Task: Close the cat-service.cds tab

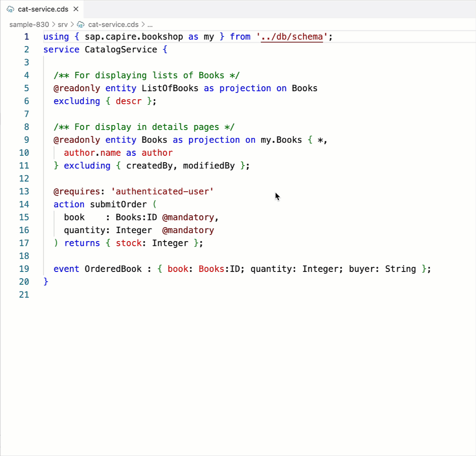Action: (76, 9)
